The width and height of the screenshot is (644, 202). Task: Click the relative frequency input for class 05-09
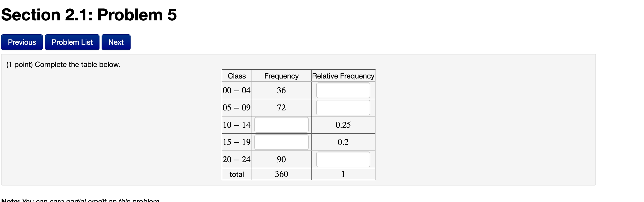click(343, 107)
